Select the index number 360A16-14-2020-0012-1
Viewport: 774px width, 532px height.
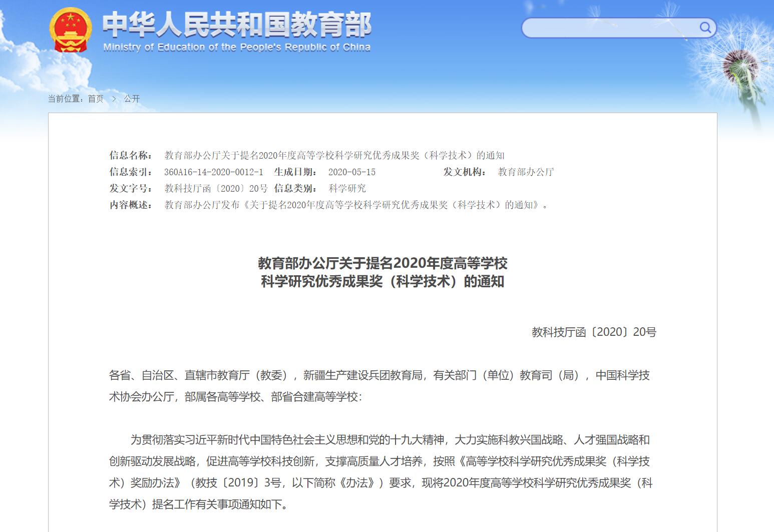214,172
